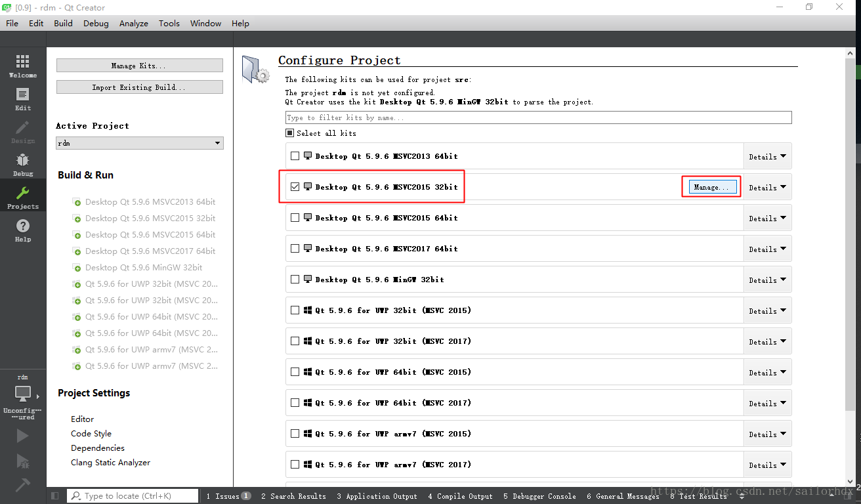Open Editor project settings

click(x=82, y=419)
